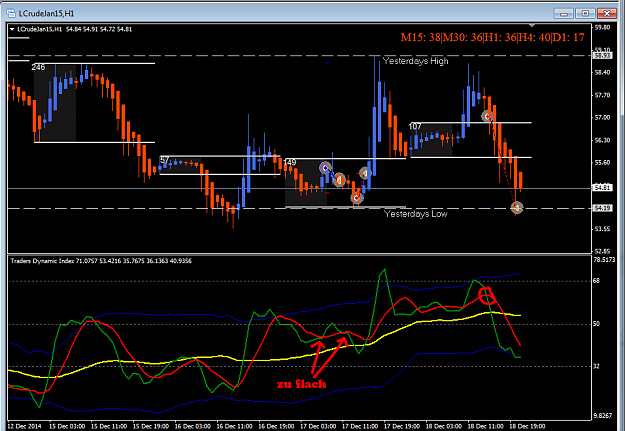Click level 50 on the indicator scale
The width and height of the screenshot is (625, 431).
tap(596, 324)
